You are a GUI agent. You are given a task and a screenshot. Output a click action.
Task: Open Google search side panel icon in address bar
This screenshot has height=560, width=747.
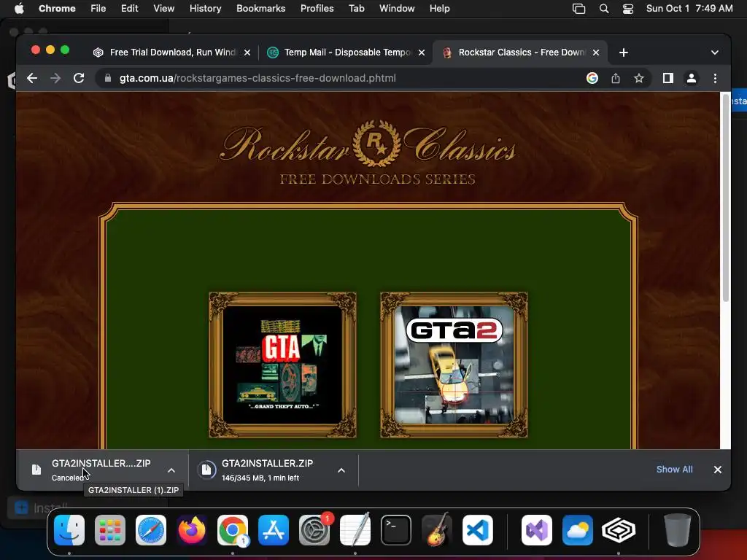[x=592, y=78]
